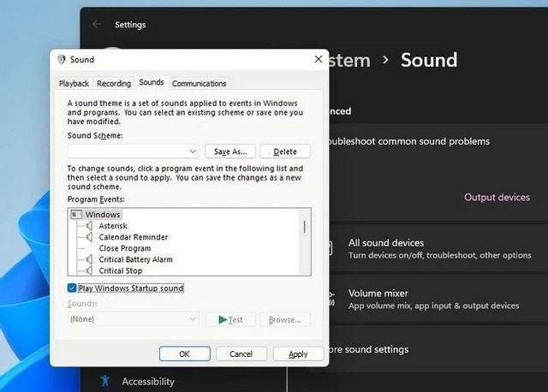Select the Asterisk program event

click(x=113, y=226)
